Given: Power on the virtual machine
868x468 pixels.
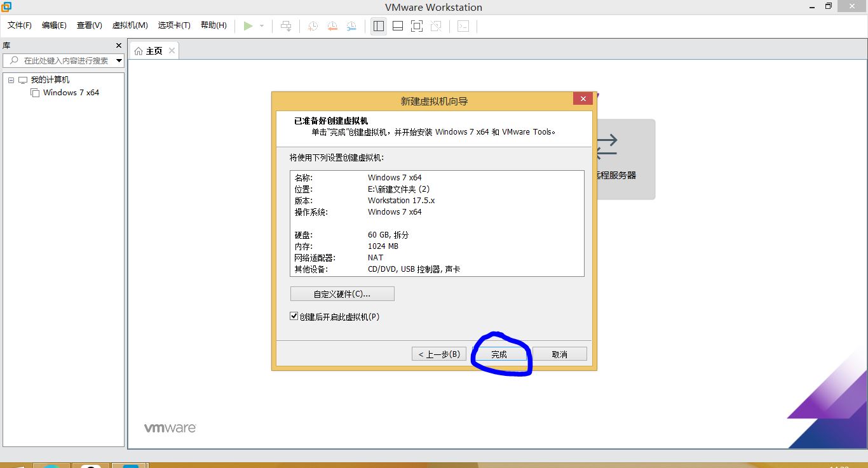Looking at the screenshot, I should [x=248, y=26].
